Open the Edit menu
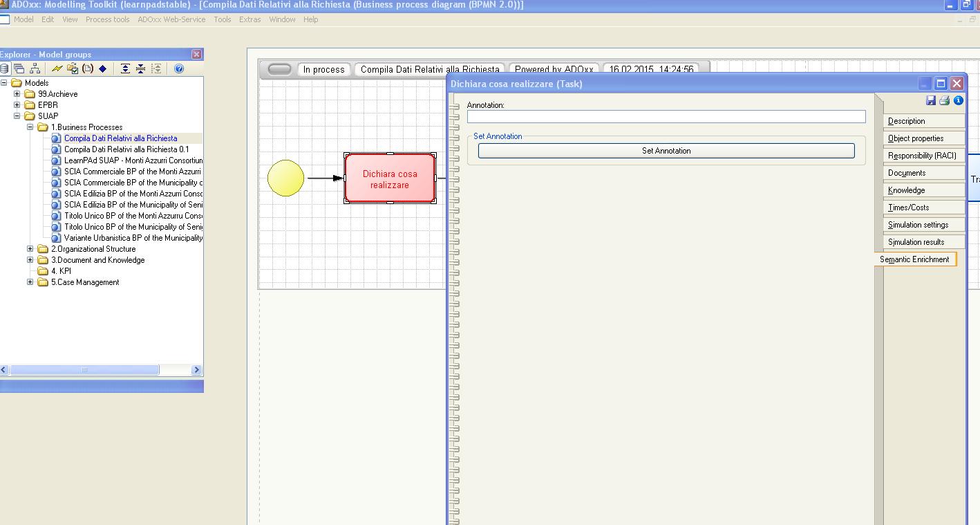980x525 pixels. [x=48, y=19]
